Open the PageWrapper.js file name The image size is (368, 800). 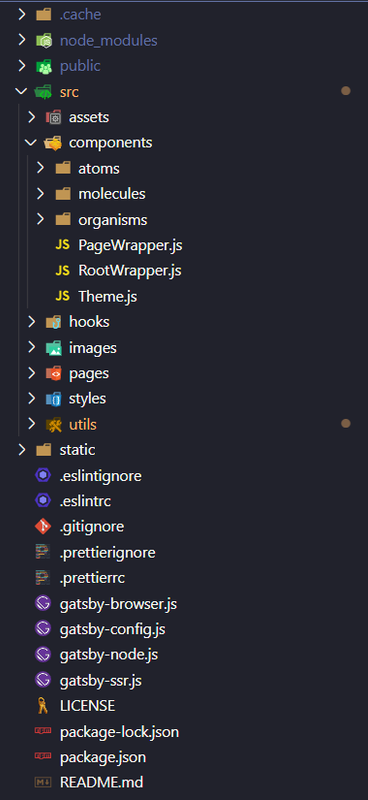(130, 245)
